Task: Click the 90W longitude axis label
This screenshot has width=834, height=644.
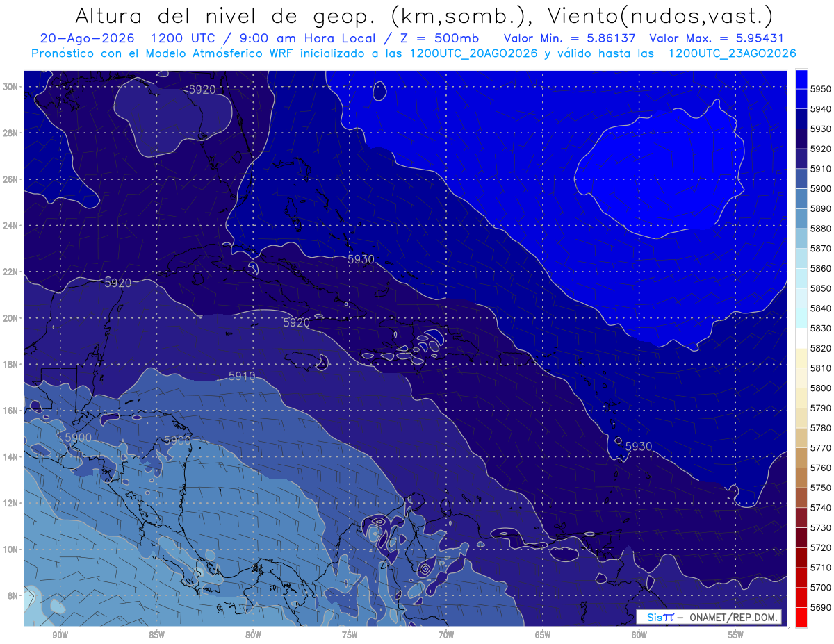Action: tap(60, 636)
